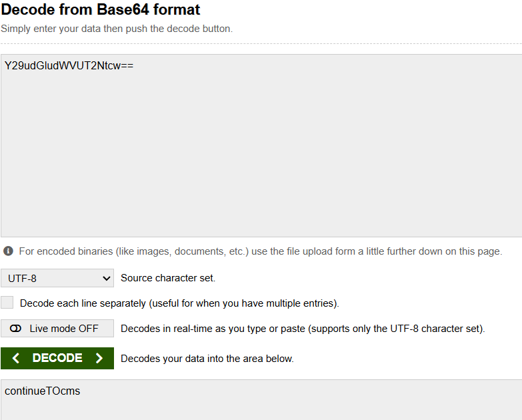The width and height of the screenshot is (522, 420).
Task: Click the decoded result text continueTOcms
Action: [42, 391]
